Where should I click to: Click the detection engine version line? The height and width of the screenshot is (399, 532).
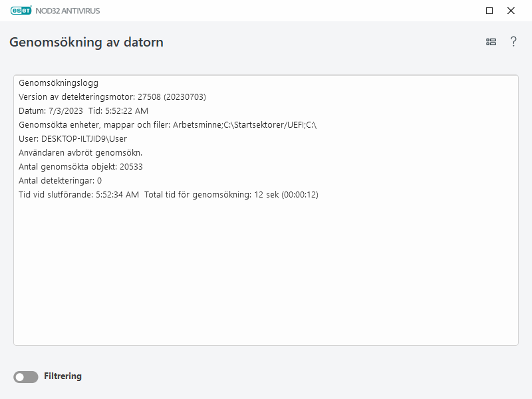tap(109, 97)
